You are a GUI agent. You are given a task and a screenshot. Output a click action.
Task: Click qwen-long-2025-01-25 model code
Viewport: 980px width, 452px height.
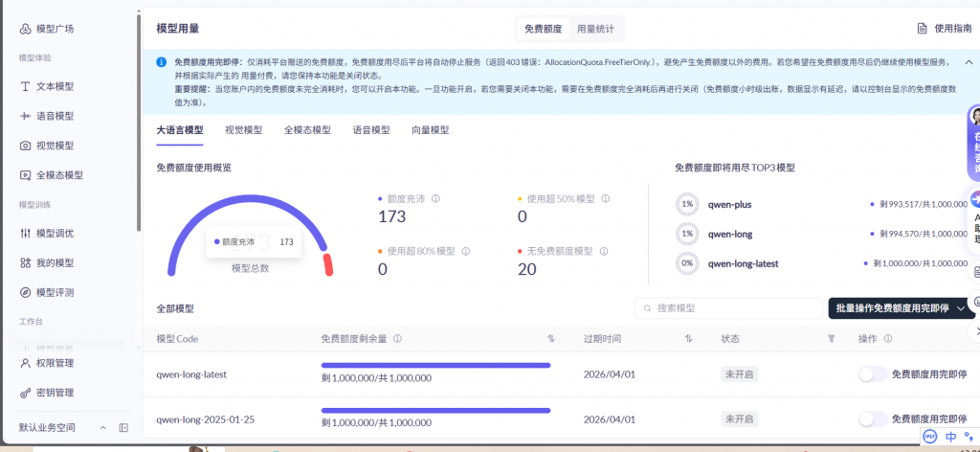[x=205, y=419]
